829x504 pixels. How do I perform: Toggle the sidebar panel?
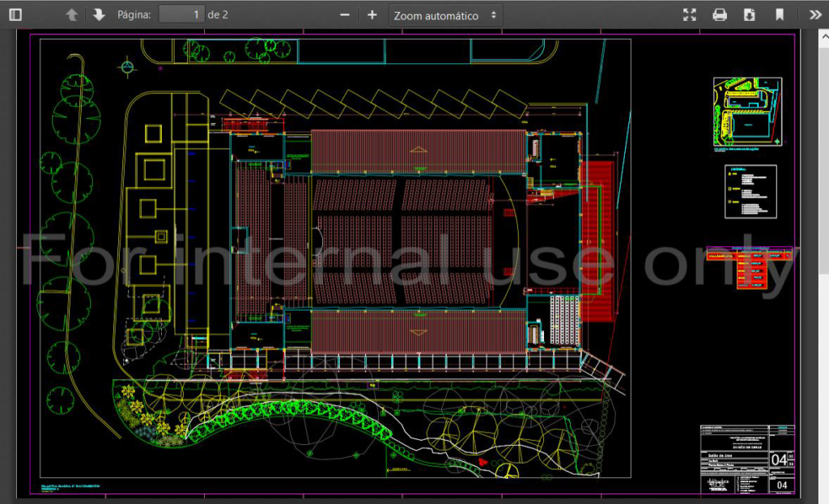coord(15,15)
